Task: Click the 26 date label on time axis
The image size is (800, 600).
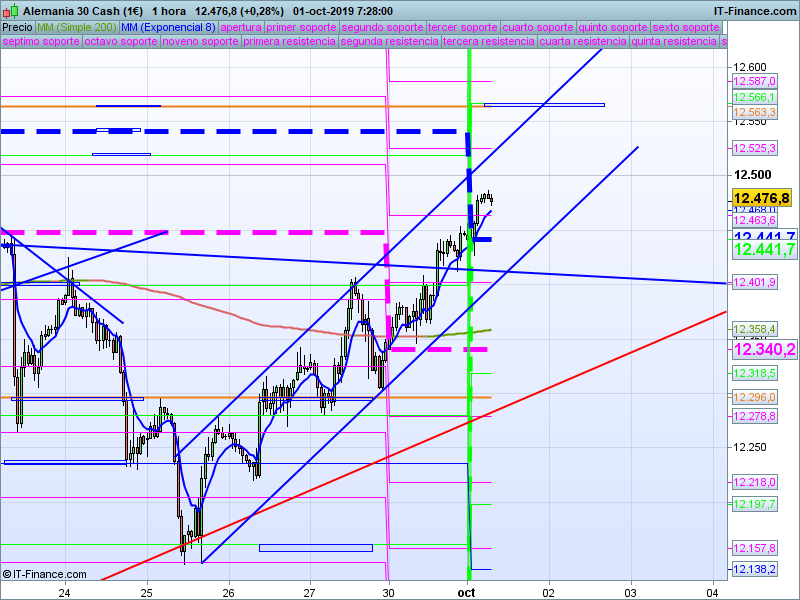Action: click(x=229, y=592)
